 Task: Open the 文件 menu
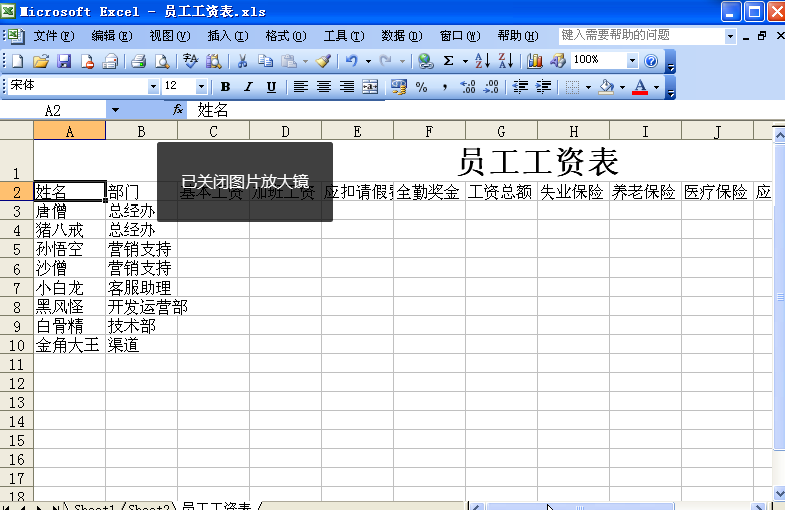(x=54, y=36)
